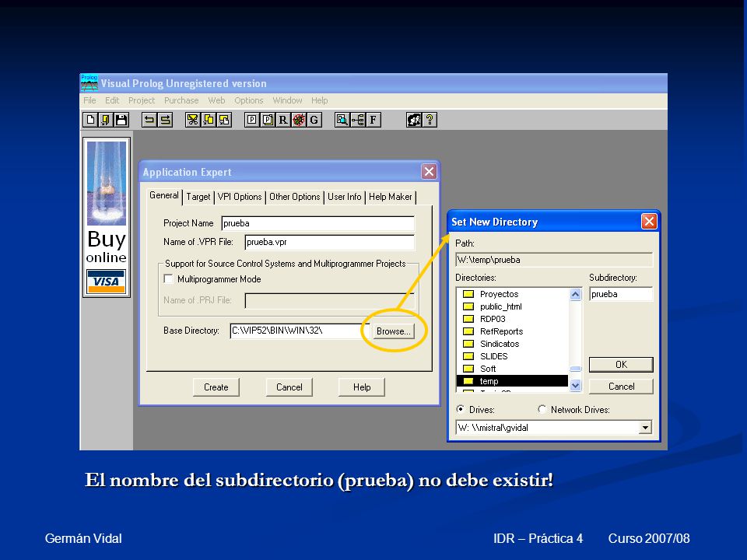Click the Save (floppy disk) toolbar icon
Image resolution: width=747 pixels, height=560 pixels.
tap(121, 120)
